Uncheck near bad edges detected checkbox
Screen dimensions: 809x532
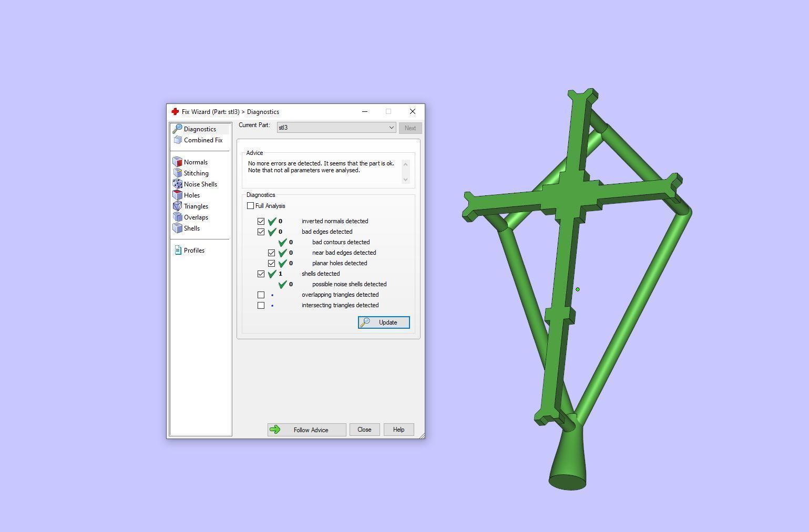pos(271,253)
